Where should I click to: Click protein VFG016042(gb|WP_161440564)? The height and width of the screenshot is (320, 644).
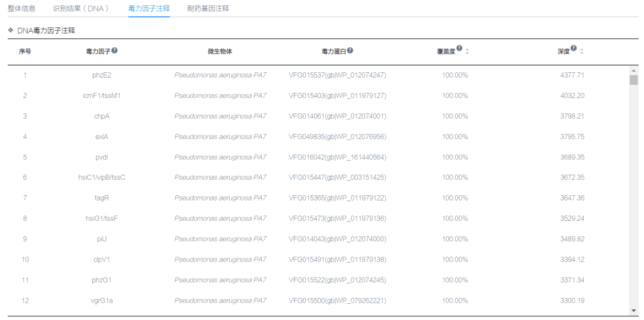tap(337, 157)
